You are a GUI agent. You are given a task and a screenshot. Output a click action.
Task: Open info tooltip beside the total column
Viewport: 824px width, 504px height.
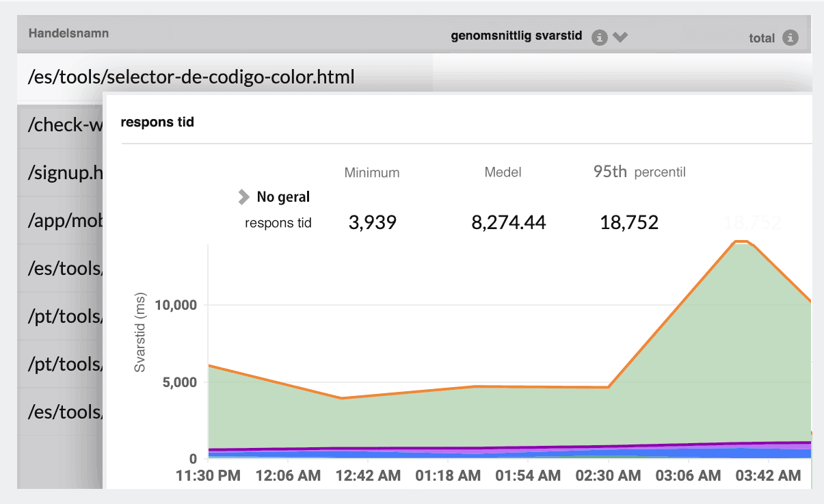tap(793, 38)
